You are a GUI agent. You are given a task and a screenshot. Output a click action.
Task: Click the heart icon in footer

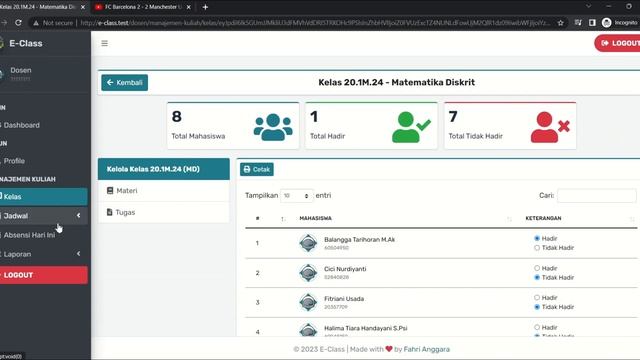389,349
